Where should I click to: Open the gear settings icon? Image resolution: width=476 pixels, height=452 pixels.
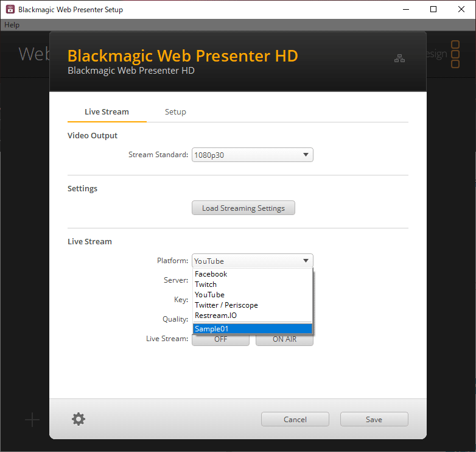coord(79,419)
